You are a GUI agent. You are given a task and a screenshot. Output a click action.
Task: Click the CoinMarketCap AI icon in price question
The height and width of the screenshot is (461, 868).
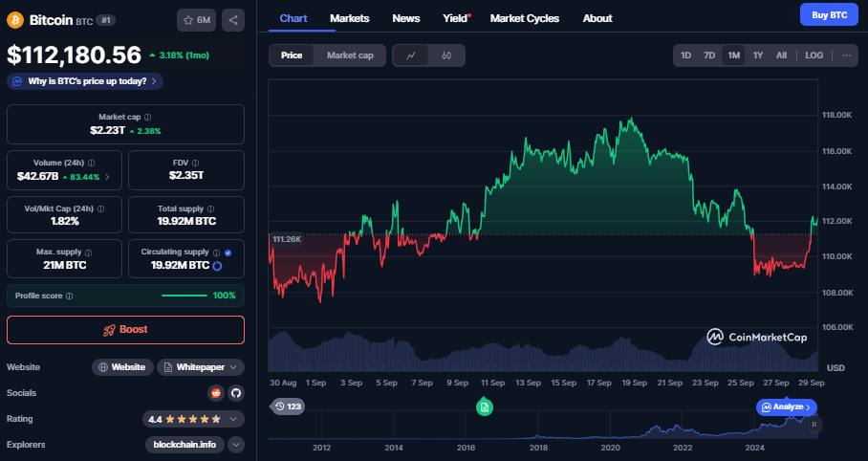coord(17,81)
